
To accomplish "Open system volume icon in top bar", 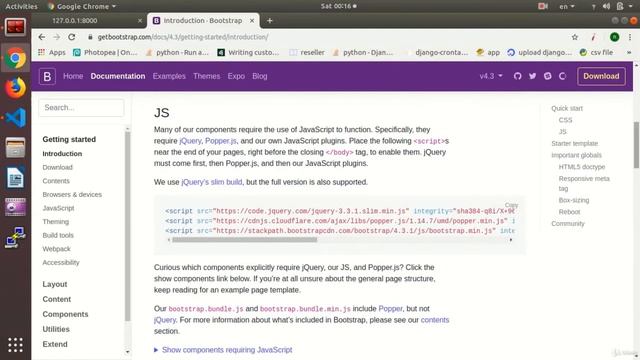I will point(607,6).
